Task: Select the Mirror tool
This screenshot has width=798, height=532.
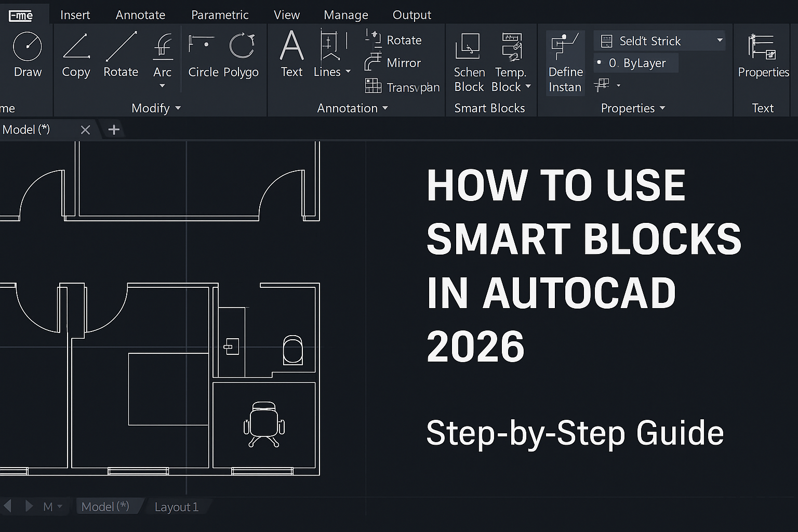Action: pyautogui.click(x=393, y=63)
